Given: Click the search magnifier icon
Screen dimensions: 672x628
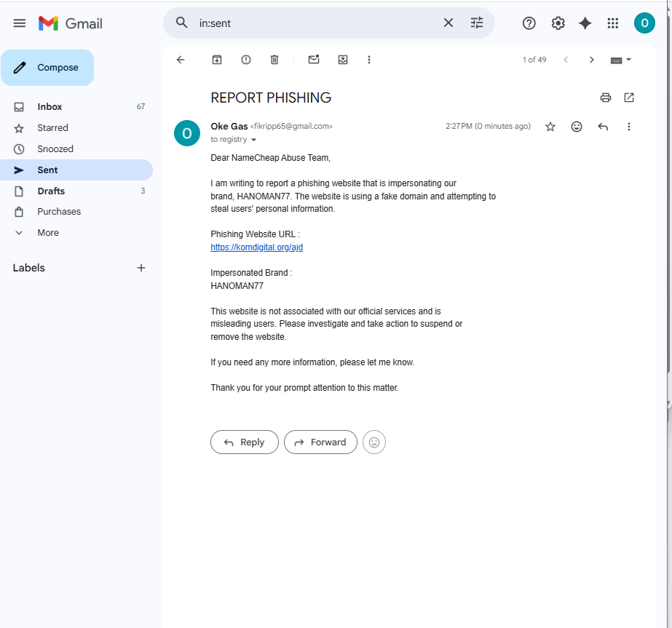Looking at the screenshot, I should coord(182,23).
